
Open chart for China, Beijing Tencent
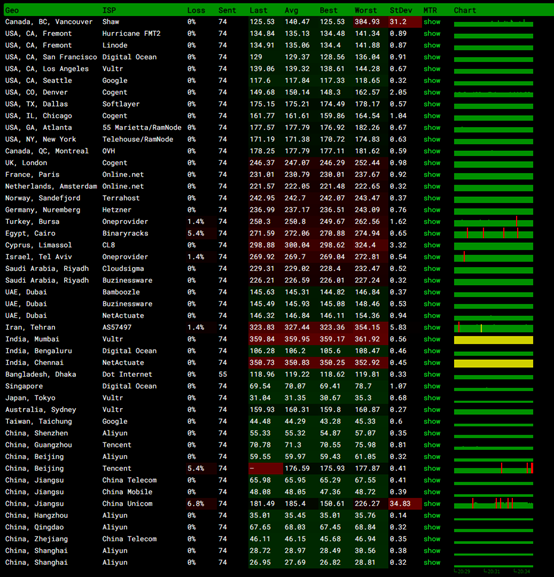point(493,468)
